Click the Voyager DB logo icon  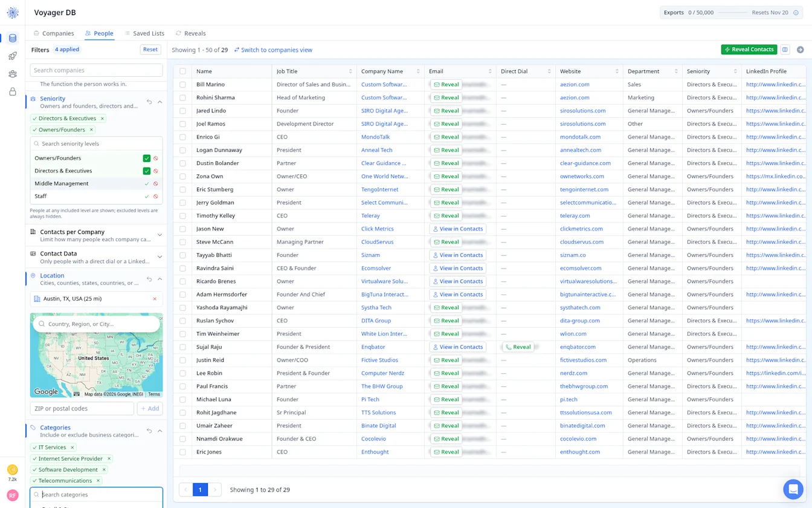13,13
